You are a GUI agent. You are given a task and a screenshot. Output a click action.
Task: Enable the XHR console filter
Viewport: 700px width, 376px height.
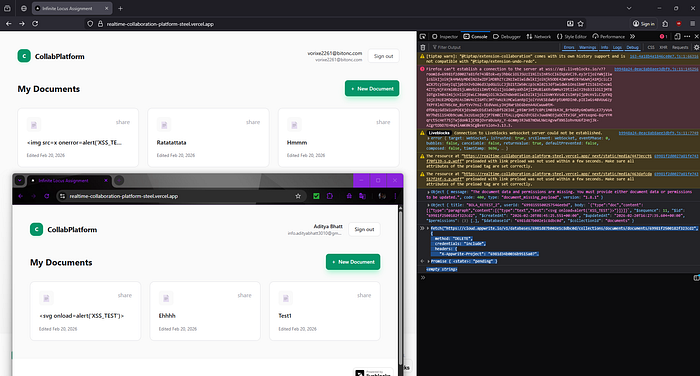pyautogui.click(x=663, y=47)
